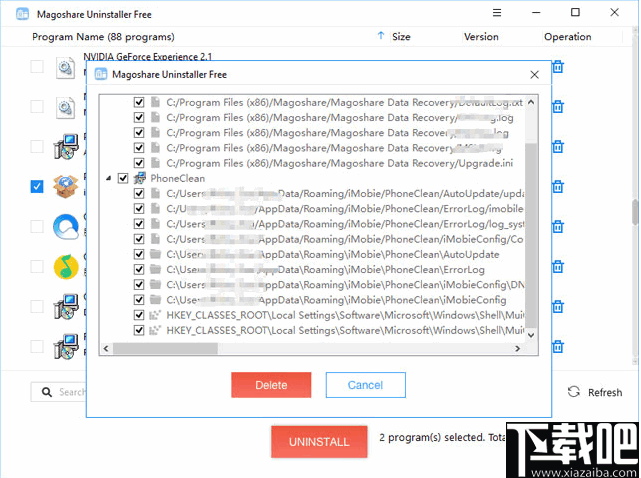Uncheck the PhoneClean\iMobieConfig folder checkbox
The height and width of the screenshot is (478, 641).
click(x=139, y=300)
